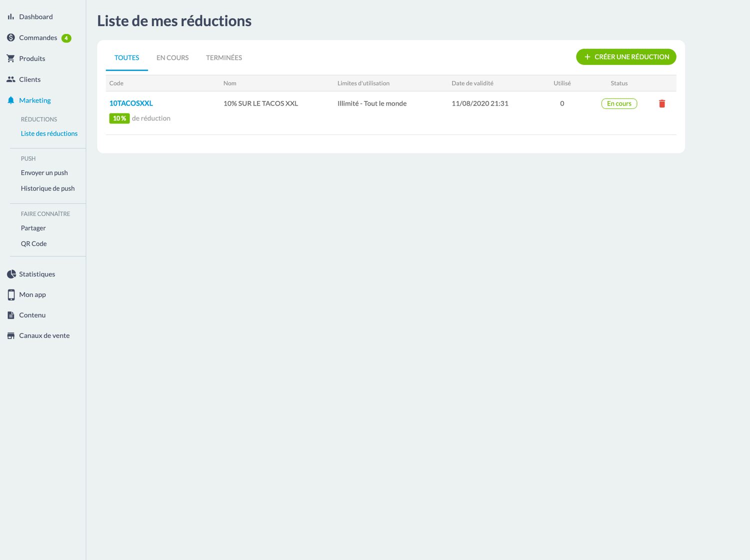Click the Statistiques pie chart icon
The width and height of the screenshot is (750, 560).
(11, 274)
